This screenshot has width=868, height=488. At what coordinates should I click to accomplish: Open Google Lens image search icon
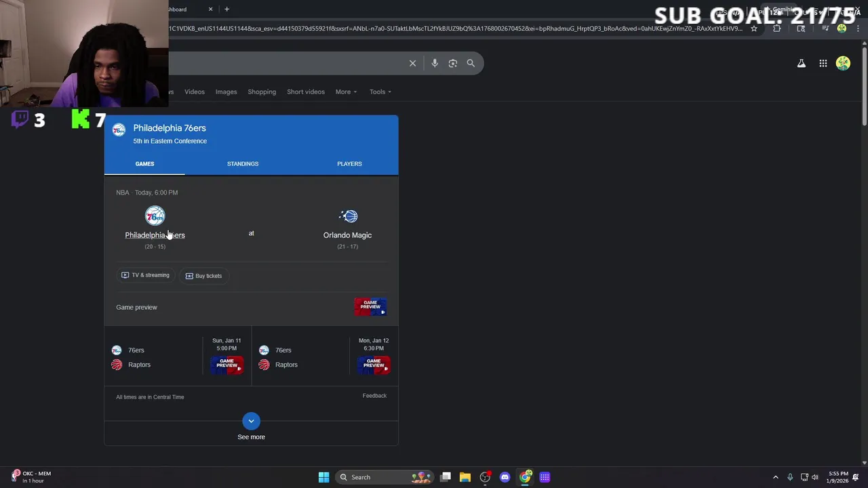(453, 63)
